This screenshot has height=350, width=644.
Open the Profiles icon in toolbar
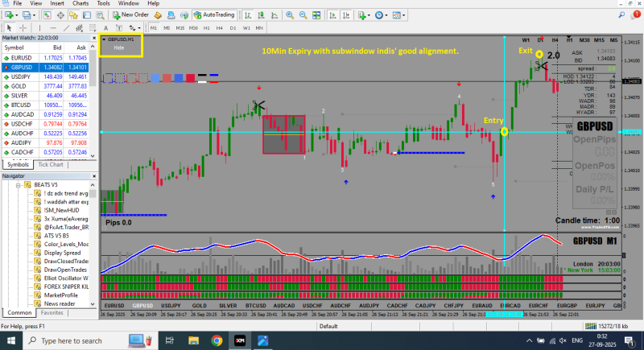pos(27,15)
